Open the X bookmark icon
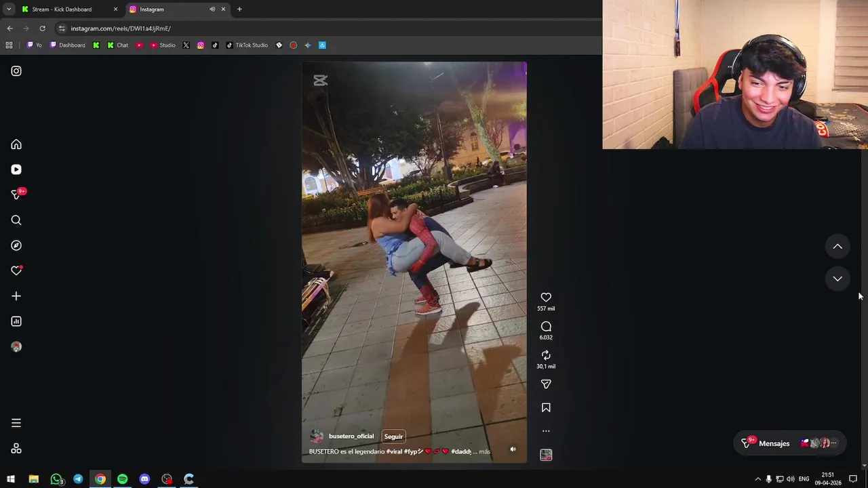 click(x=186, y=45)
